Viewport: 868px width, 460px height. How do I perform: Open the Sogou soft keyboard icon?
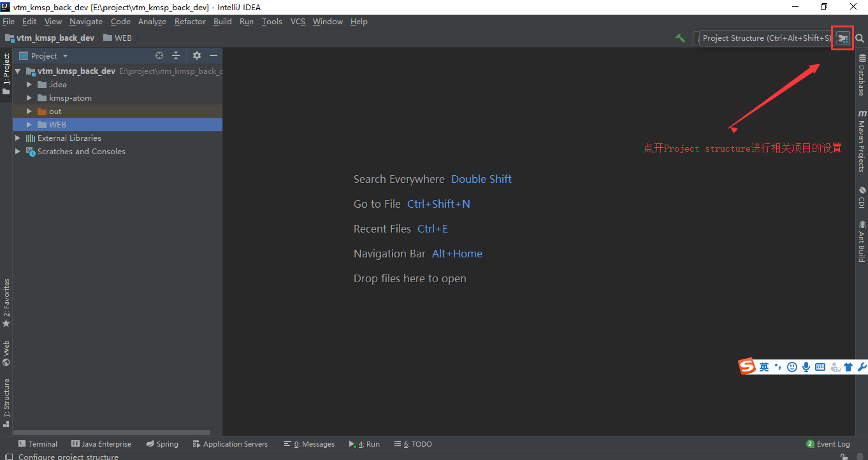tap(820, 367)
